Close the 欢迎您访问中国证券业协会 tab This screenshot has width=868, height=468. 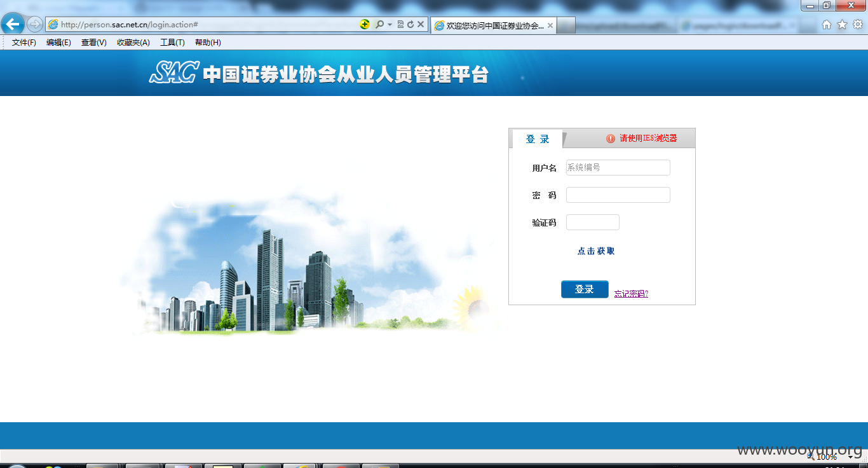click(x=550, y=25)
